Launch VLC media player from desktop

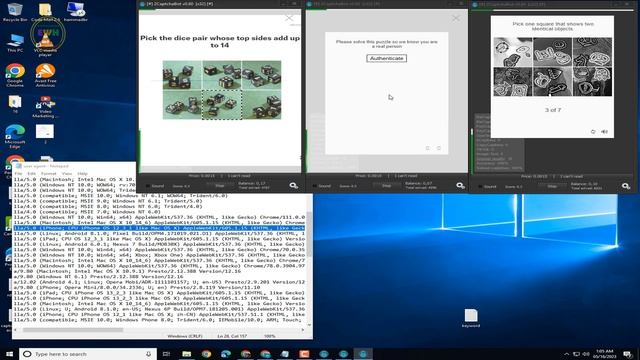tap(45, 43)
